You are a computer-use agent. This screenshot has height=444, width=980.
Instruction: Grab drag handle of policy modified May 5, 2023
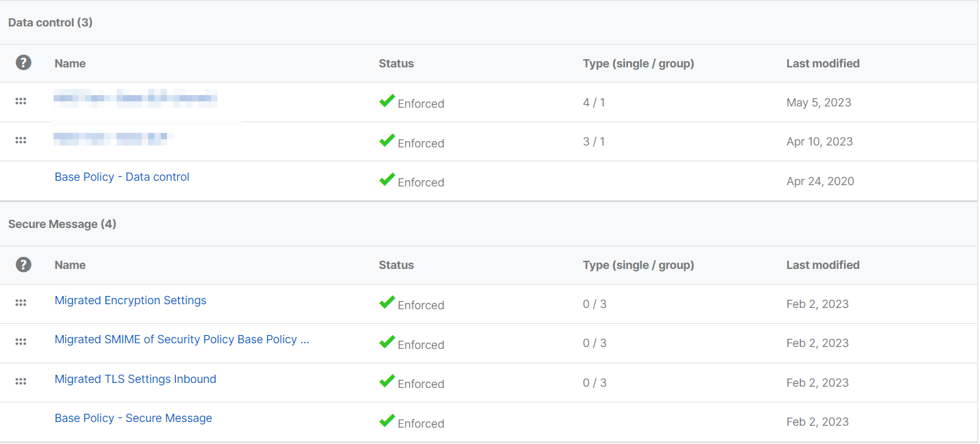coord(21,101)
